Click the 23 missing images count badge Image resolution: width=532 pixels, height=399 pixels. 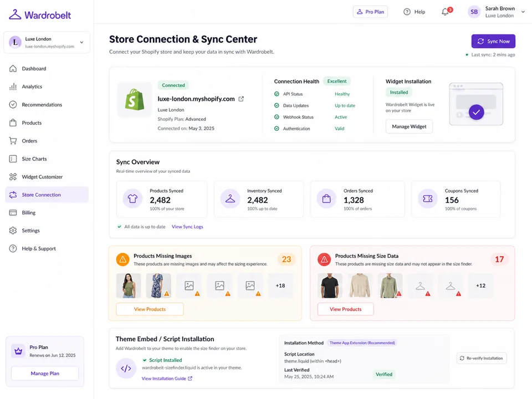tap(287, 259)
